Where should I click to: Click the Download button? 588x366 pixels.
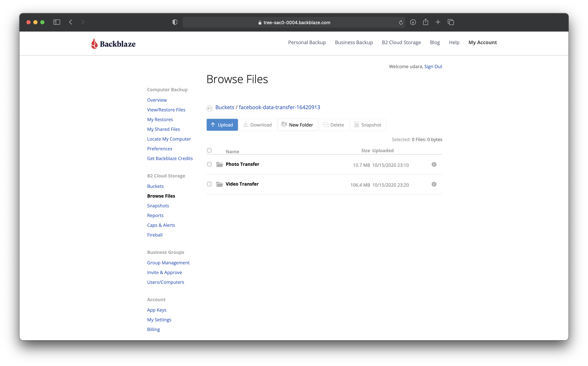coord(258,125)
